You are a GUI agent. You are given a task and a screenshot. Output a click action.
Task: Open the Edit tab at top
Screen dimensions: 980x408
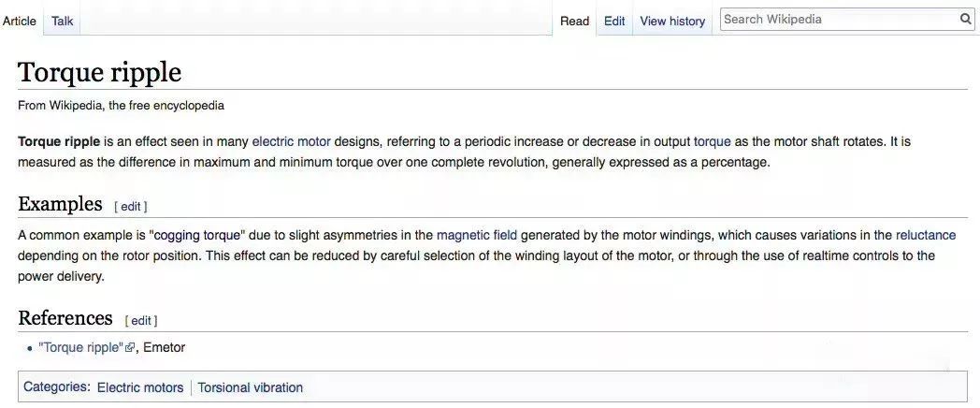[x=614, y=21]
